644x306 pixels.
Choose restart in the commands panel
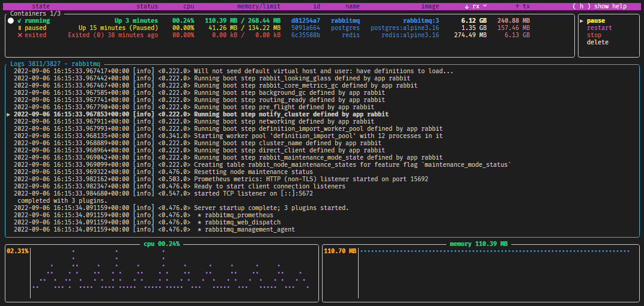click(599, 28)
